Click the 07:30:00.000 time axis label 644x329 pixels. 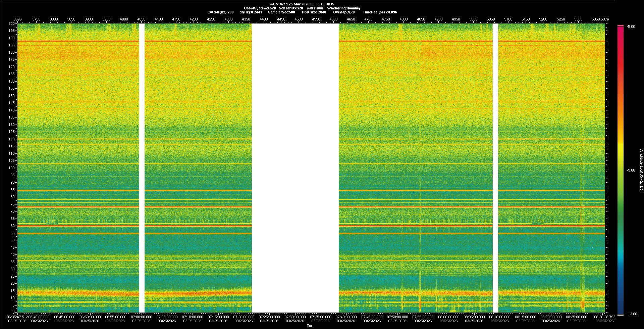(295, 317)
